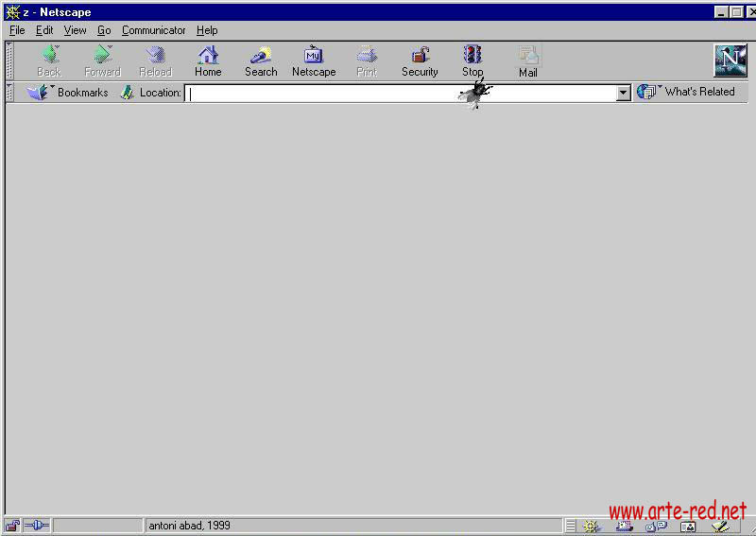Click the Netscape N logo
The width and height of the screenshot is (756, 536).
pos(730,61)
